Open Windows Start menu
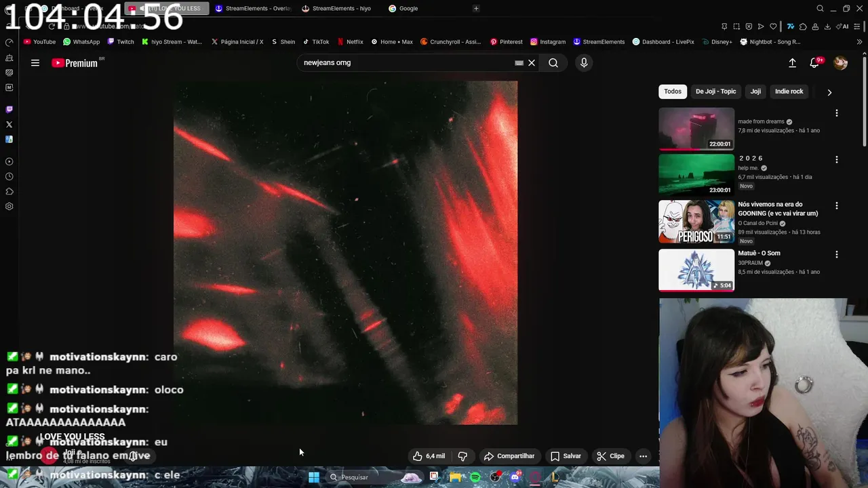 tap(314, 477)
